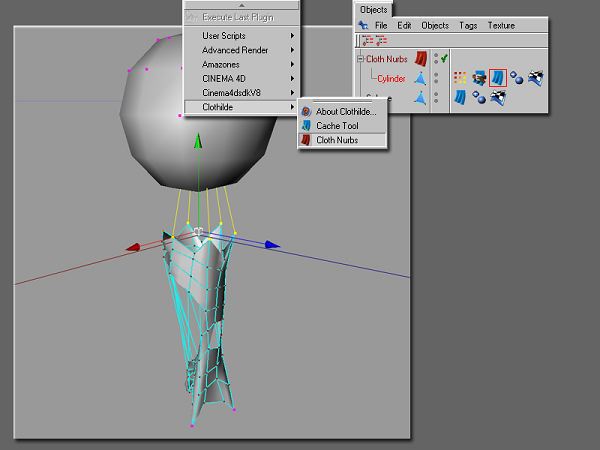Image resolution: width=600 pixels, height=450 pixels.
Task: Click the first hierarchy icon in Objects toolbar
Action: 366,41
